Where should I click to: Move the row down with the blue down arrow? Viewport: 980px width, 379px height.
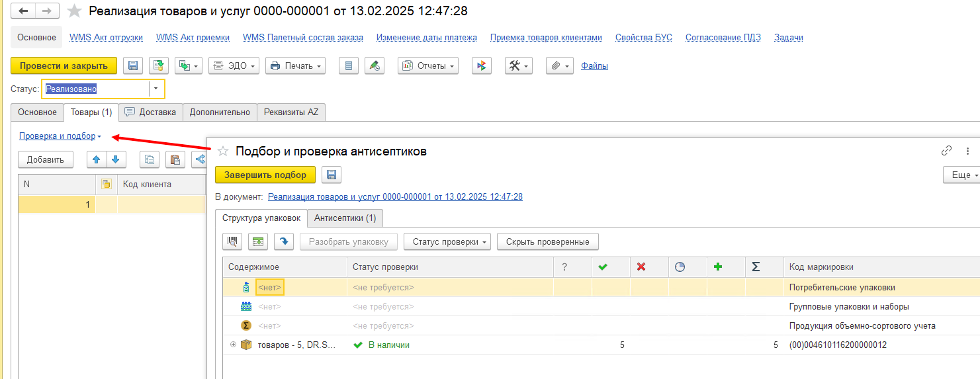[115, 159]
